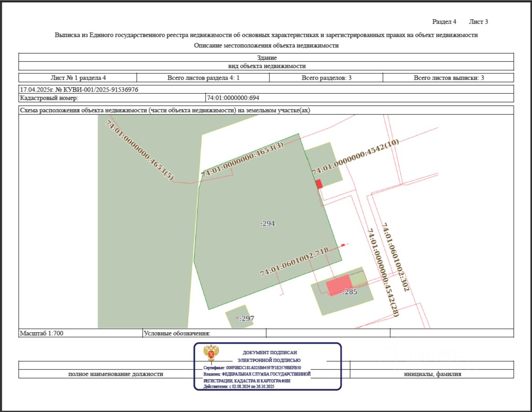Click cell "Всего листов раздела 4: 1"

coord(203,78)
